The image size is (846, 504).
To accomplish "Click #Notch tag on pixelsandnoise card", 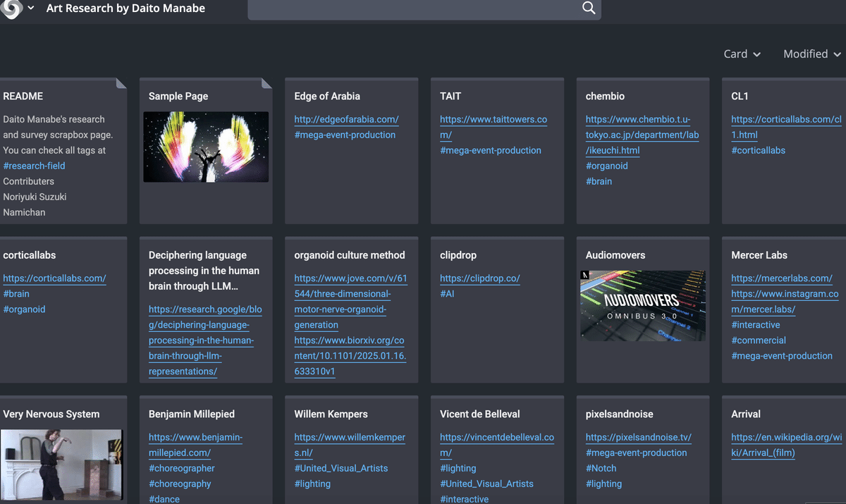I will tap(601, 468).
